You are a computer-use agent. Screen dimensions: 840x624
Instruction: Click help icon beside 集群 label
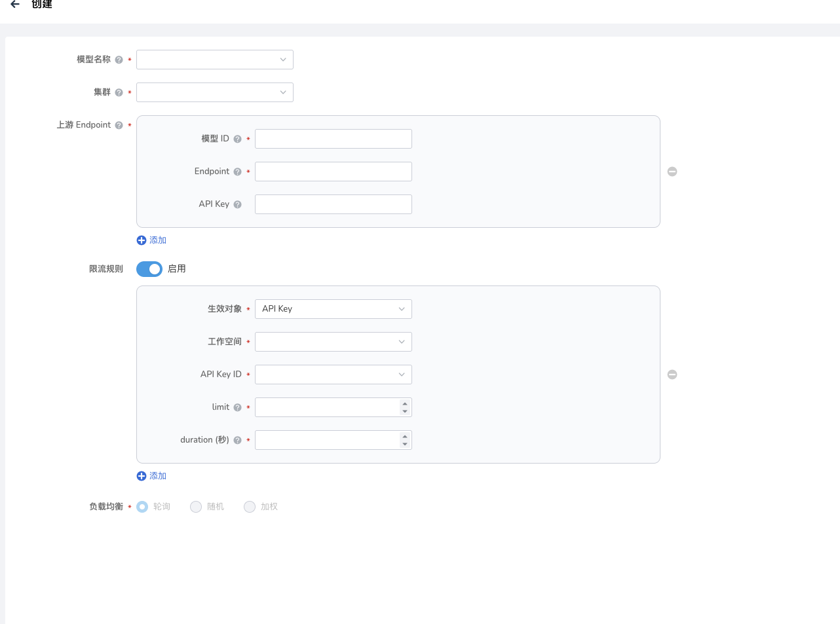(x=119, y=92)
